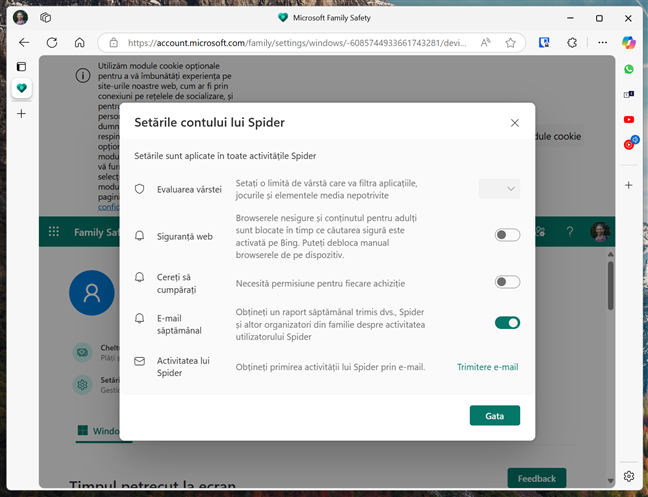Confirm with the Gata button
Screen dimensions: 648x497
(495, 416)
